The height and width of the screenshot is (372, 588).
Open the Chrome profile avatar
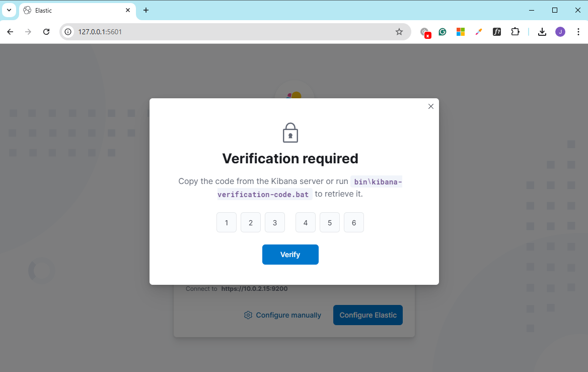[x=560, y=32]
